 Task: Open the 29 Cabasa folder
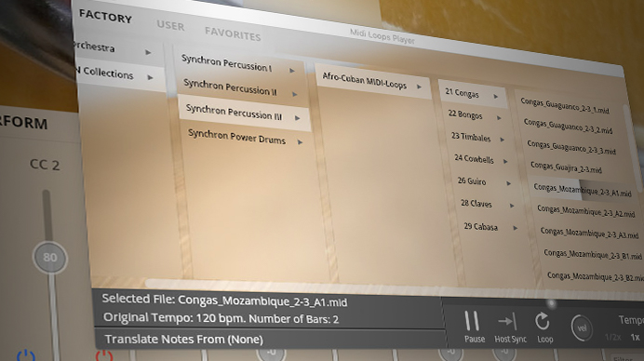(480, 226)
